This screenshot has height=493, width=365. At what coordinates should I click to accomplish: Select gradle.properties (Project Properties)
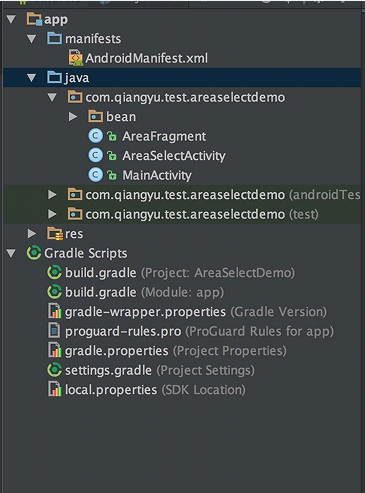(176, 350)
